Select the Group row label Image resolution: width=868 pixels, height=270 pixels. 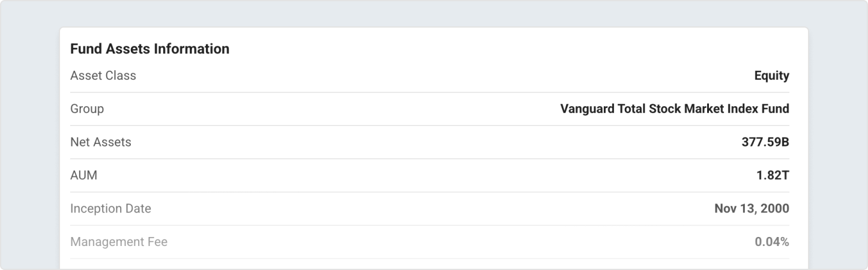[87, 109]
